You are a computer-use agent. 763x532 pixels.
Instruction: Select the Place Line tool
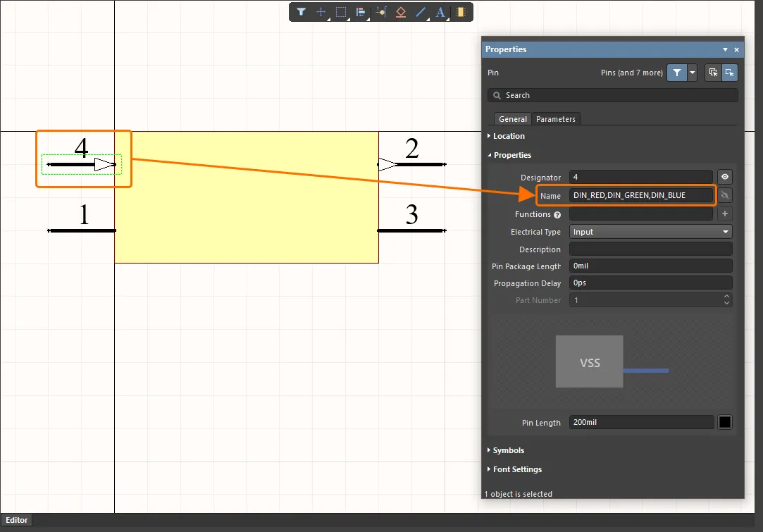tap(421, 12)
